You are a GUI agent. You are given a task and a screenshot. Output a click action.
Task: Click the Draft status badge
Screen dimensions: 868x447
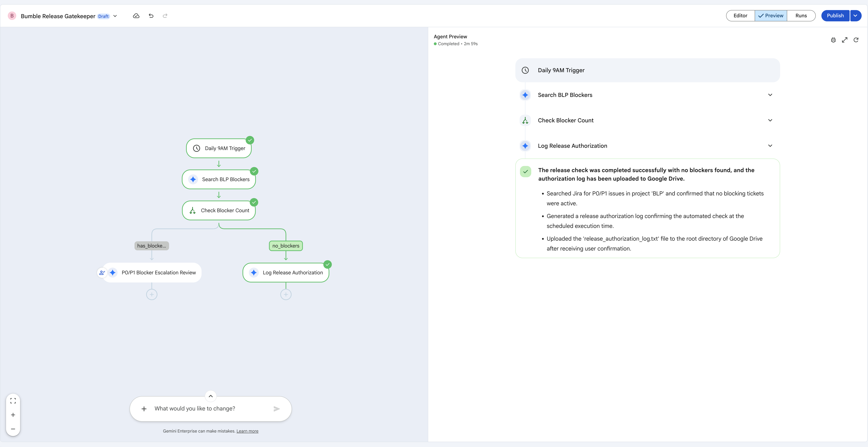pyautogui.click(x=103, y=16)
